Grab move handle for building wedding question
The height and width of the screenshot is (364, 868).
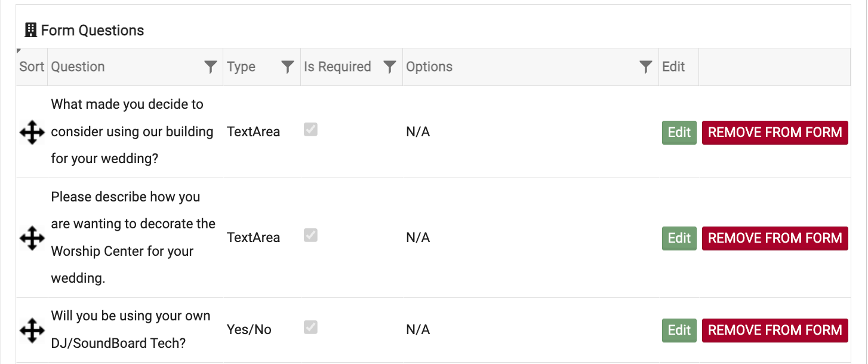click(32, 132)
